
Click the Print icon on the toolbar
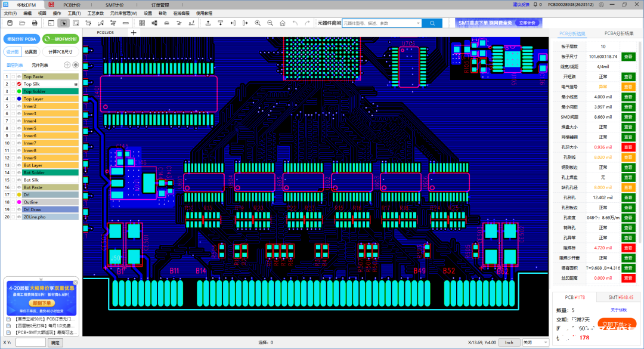pos(33,24)
